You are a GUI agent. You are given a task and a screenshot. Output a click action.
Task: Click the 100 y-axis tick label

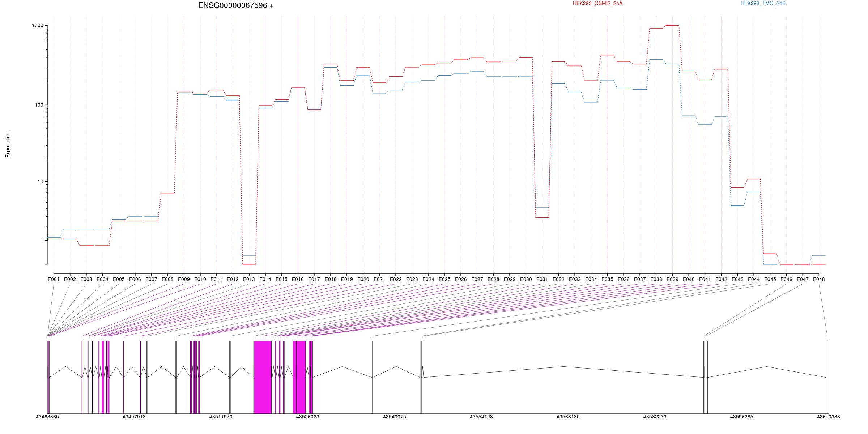(39, 105)
